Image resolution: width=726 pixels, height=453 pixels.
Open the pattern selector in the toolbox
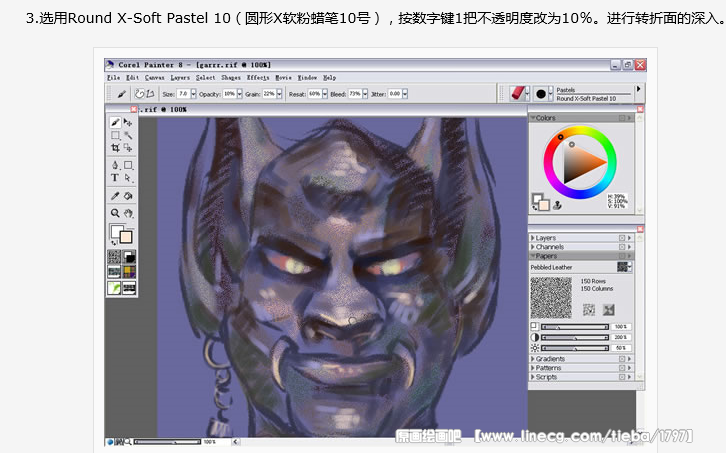[x=114, y=272]
